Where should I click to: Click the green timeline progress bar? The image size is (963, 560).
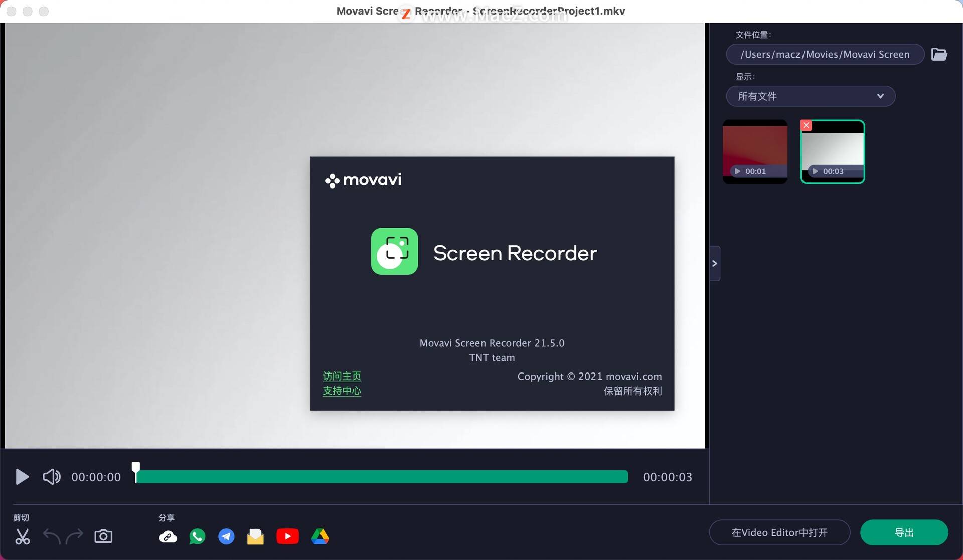(382, 477)
